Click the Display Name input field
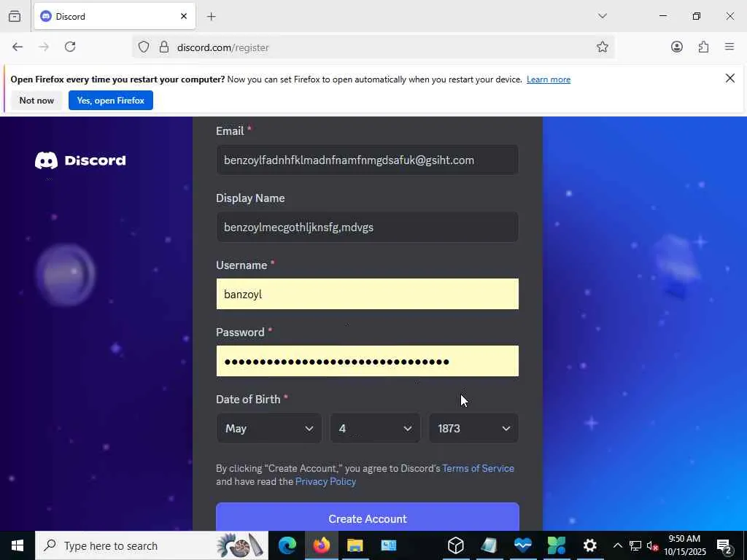Screen dimensions: 747x560 368,227
